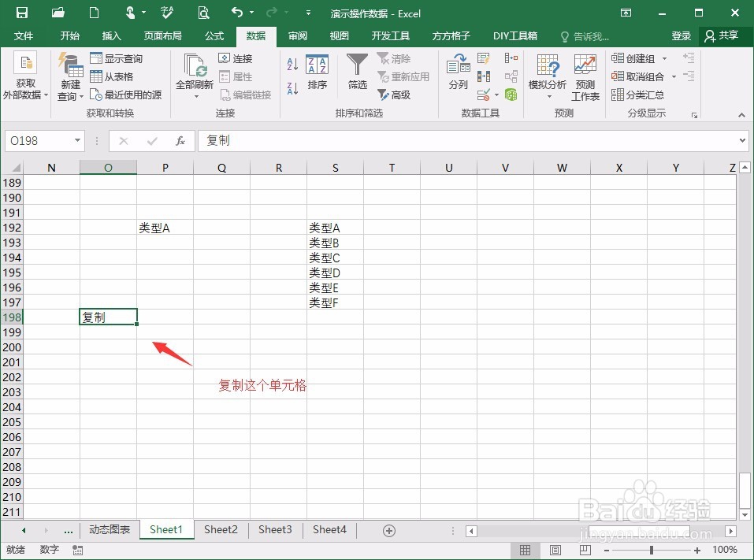The width and height of the screenshot is (754, 560).
Task: Open Recent Sources (最近使用的源)
Action: (x=125, y=95)
